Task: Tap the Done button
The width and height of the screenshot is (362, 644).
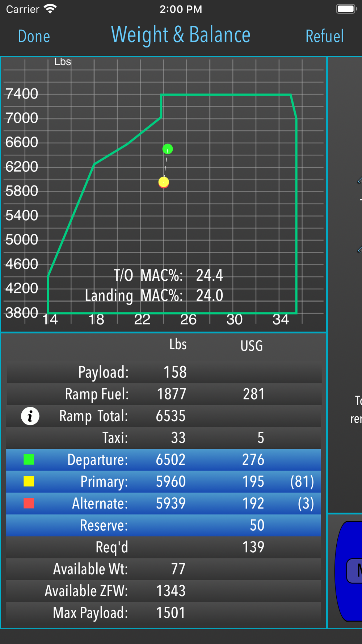Action: (34, 36)
